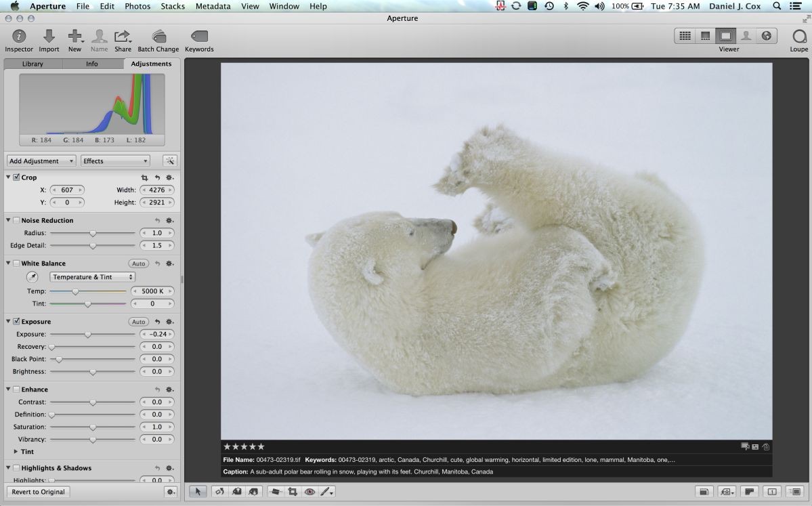Open Notification Center from the menu bar
The width and height of the screenshot is (812, 506).
796,6
